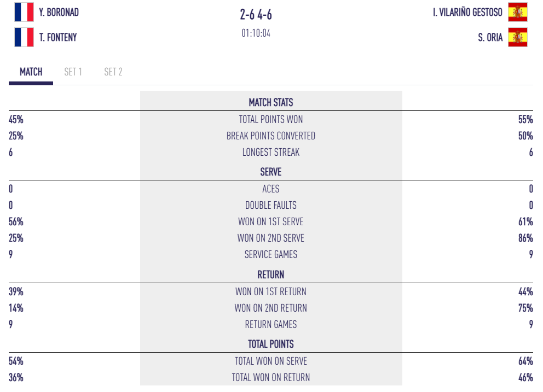Viewport: 543px width, 392px height.
Task: Click the Total Won on Return label
Action: coord(271,377)
